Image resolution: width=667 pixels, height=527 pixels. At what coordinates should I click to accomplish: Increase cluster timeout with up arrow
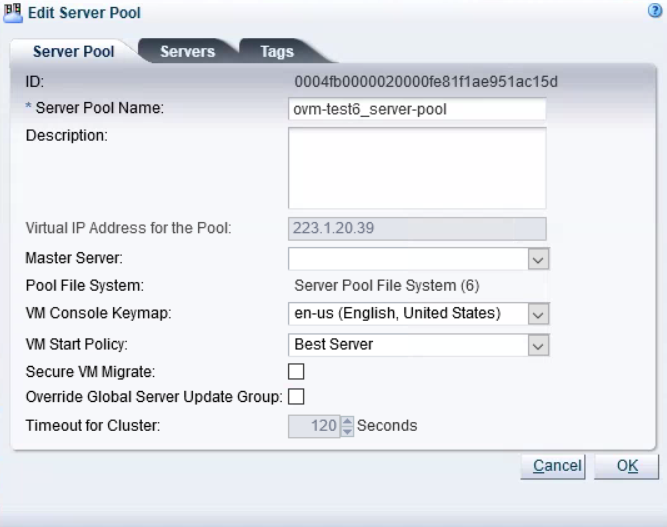[x=348, y=421]
